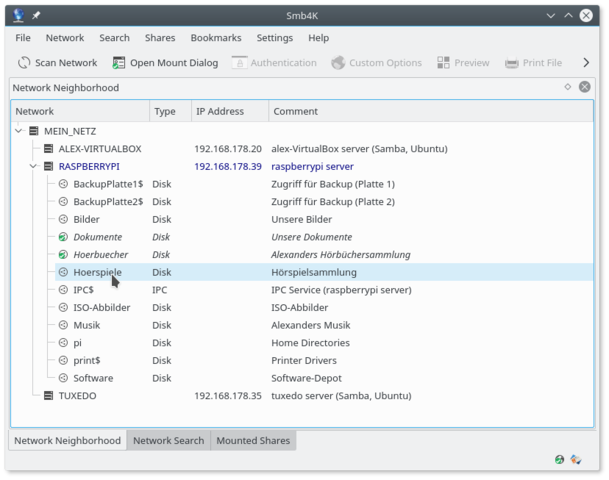Click the pi share icon
This screenshot has height=480, width=609.
tap(63, 343)
